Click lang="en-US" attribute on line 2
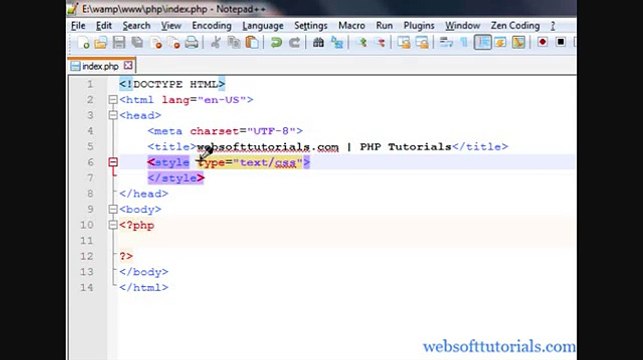Screen dimensions: 643x360 pyautogui.click(x=204, y=100)
